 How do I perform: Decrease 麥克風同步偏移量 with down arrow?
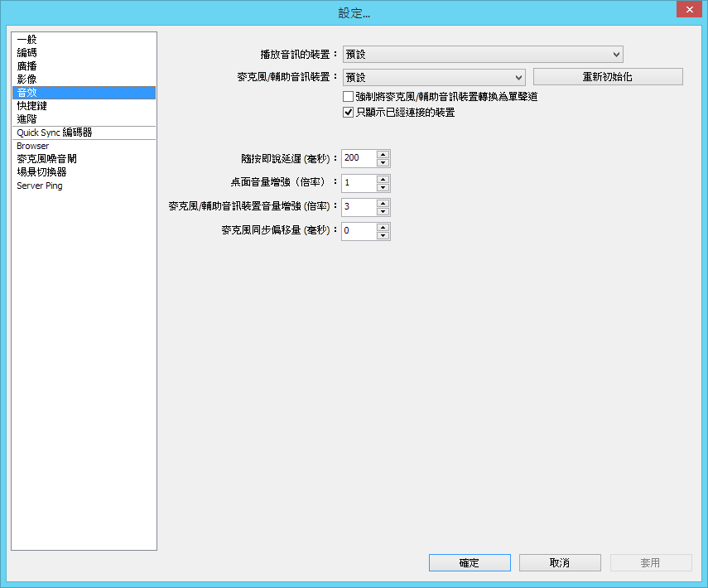coord(383,235)
